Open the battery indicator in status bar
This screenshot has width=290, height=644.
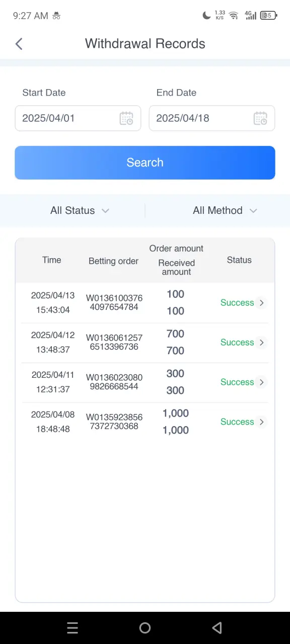click(268, 16)
